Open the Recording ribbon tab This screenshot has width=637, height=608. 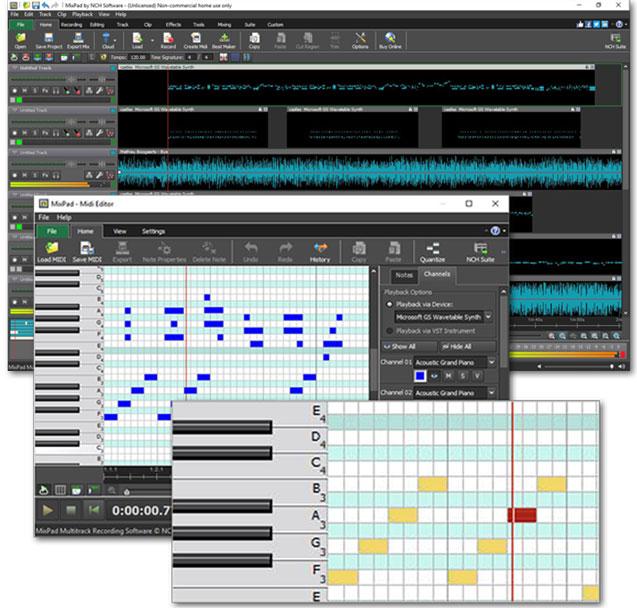(72, 25)
